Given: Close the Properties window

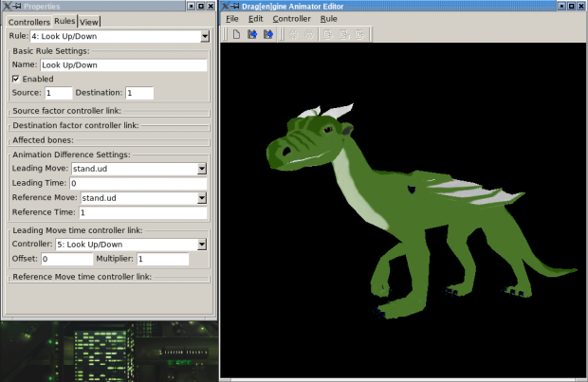Looking at the screenshot, I should point(211,6).
